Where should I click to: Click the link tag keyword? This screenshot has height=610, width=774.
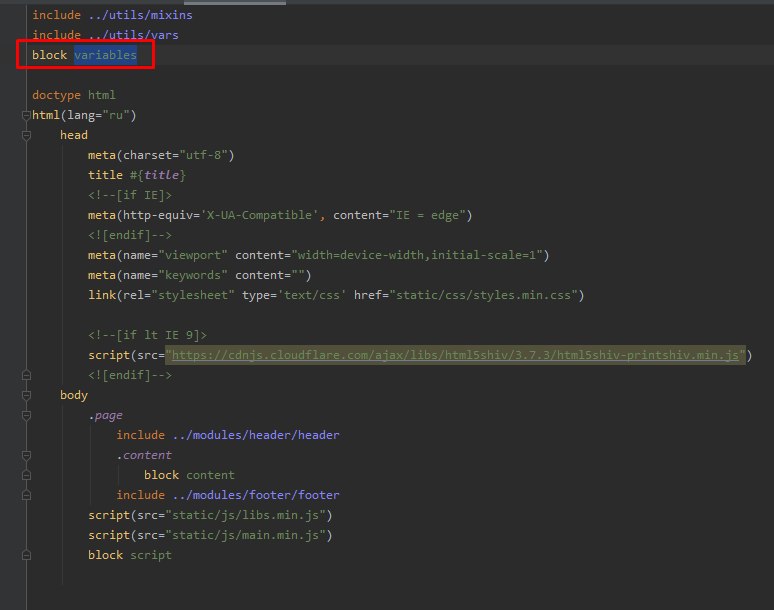102,295
